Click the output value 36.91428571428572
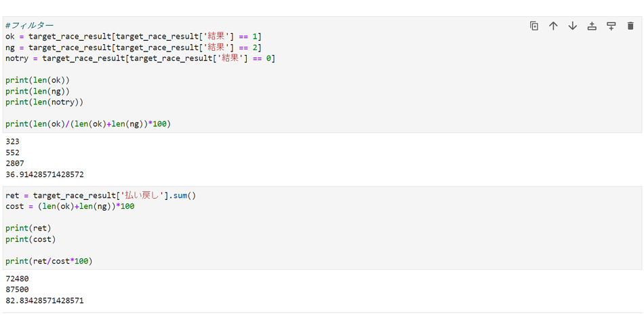The height and width of the screenshot is (324, 644). coord(45,174)
